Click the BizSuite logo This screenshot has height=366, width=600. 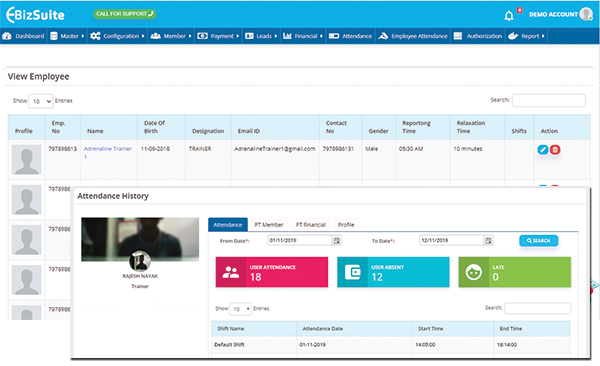[x=35, y=15]
